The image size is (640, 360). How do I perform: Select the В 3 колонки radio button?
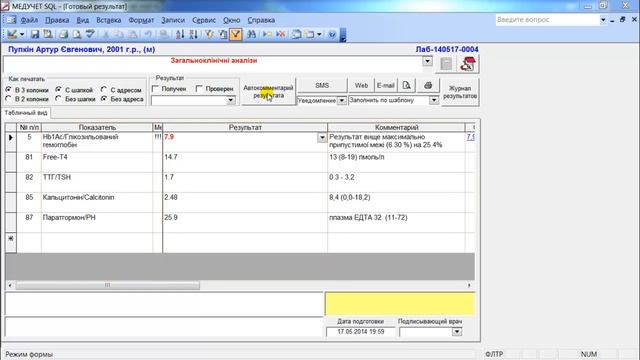point(9,89)
